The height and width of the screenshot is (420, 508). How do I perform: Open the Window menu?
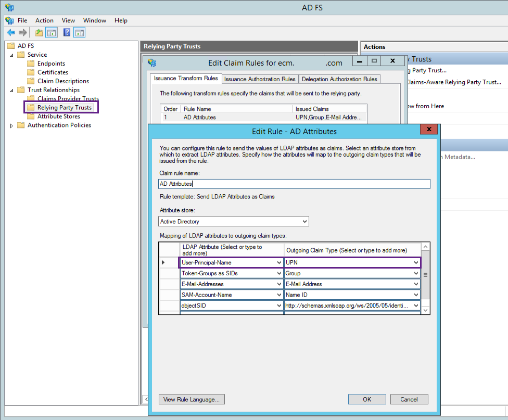pyautogui.click(x=95, y=20)
